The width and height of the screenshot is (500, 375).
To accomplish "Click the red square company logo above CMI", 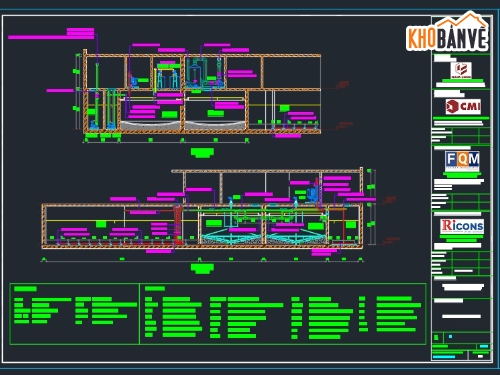I will point(461,70).
